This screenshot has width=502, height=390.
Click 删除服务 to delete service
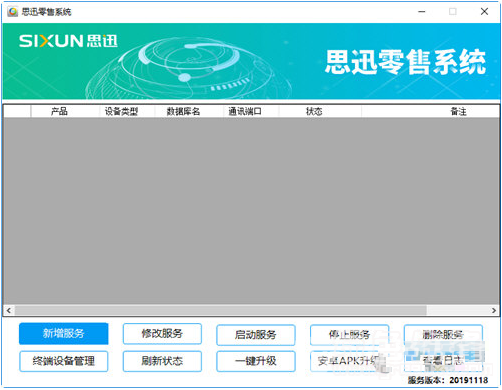point(443,335)
